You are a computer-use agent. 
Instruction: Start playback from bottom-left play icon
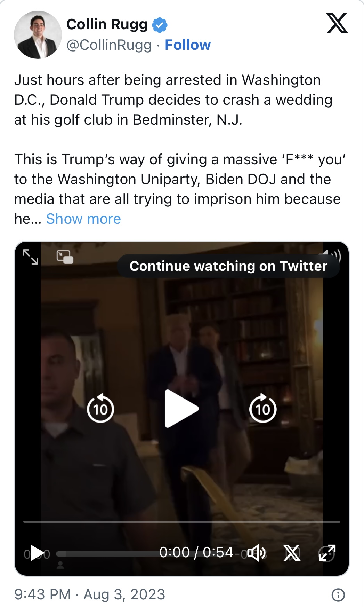[x=37, y=553]
